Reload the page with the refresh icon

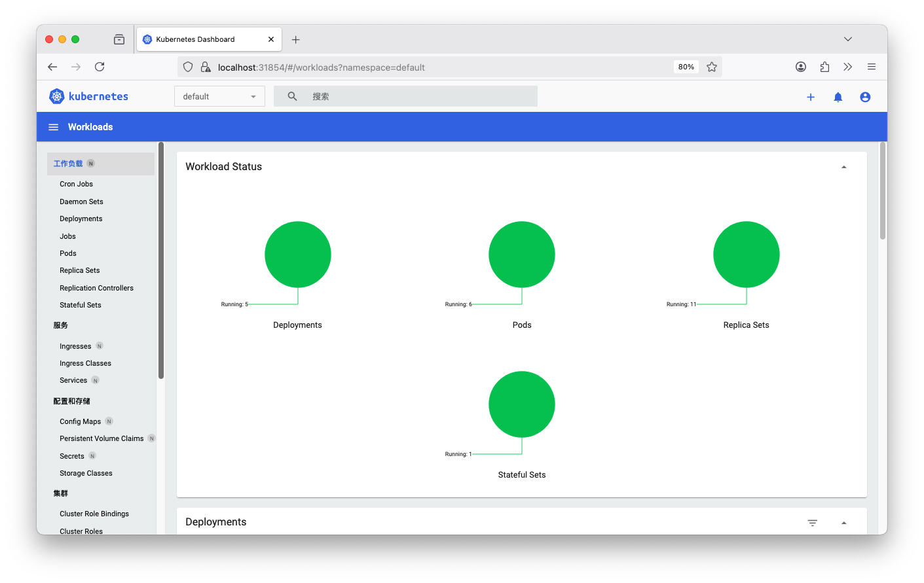(x=100, y=67)
